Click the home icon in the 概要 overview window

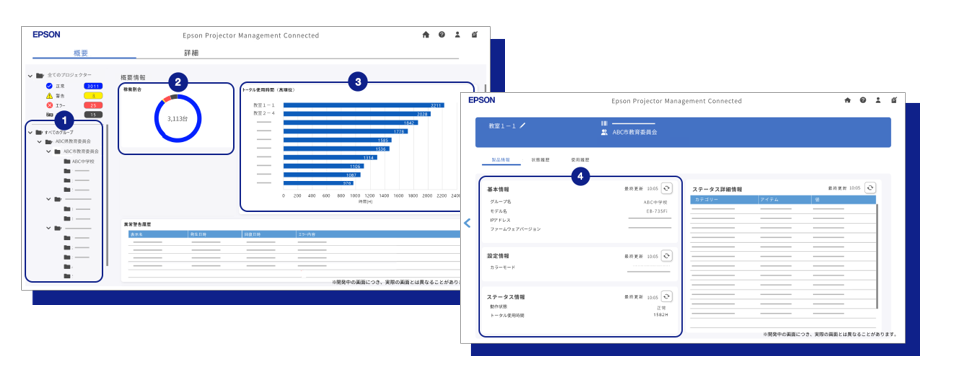click(426, 35)
